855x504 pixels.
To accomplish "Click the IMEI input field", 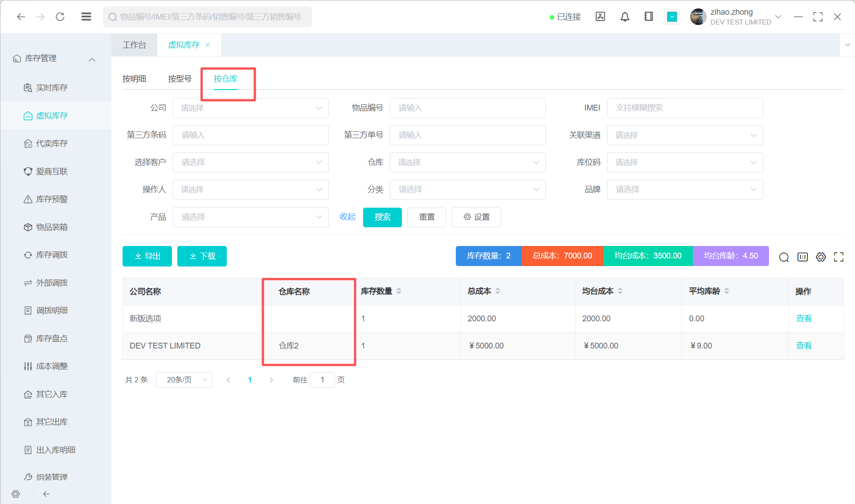I will point(685,108).
